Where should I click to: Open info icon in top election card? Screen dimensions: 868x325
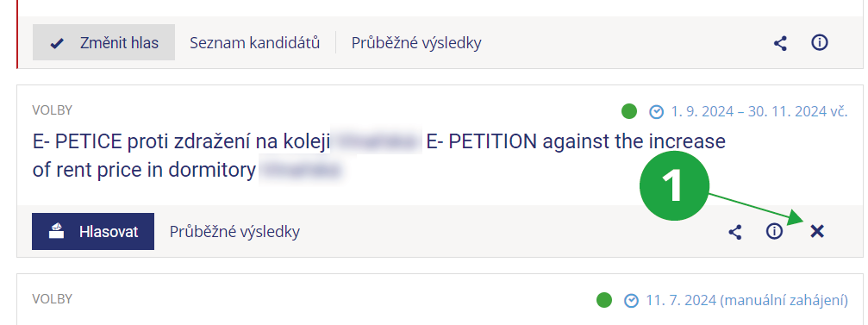pos(819,42)
